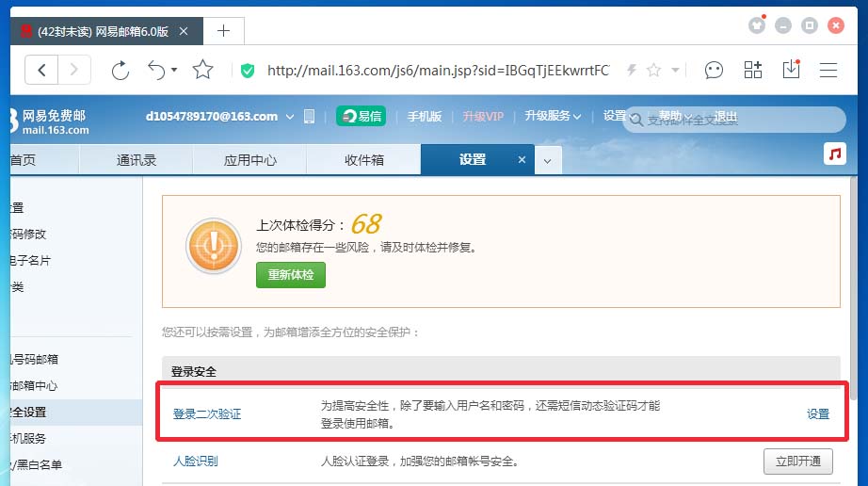The image size is (868, 486).
Task: Select 号码邮箱 in the sidebar
Action: point(34,359)
